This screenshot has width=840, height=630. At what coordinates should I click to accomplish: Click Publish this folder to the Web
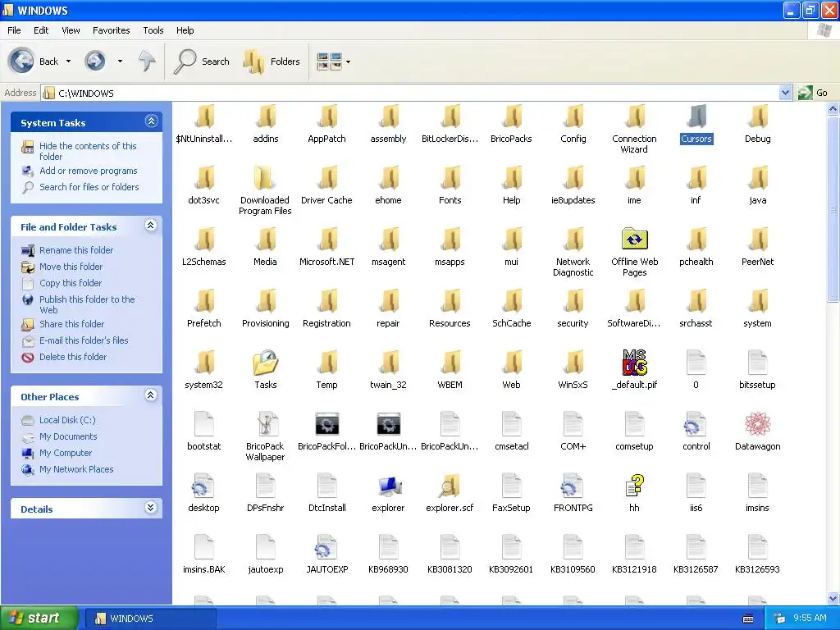tap(87, 304)
